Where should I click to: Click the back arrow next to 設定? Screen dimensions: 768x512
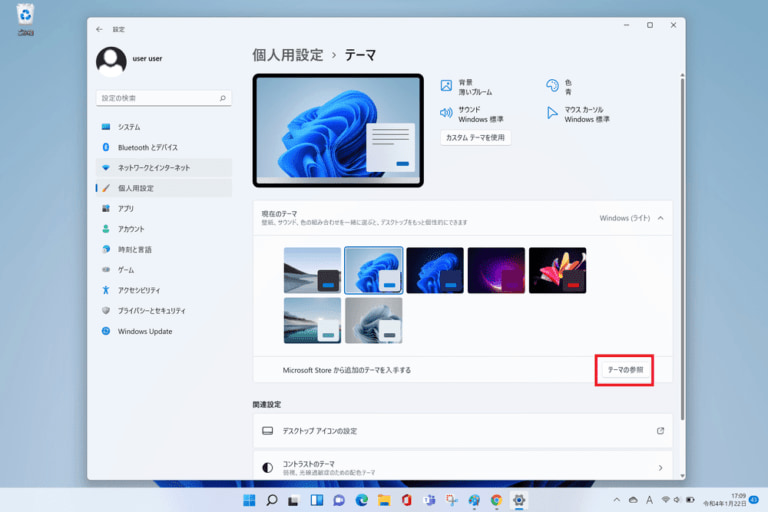pyautogui.click(x=99, y=29)
